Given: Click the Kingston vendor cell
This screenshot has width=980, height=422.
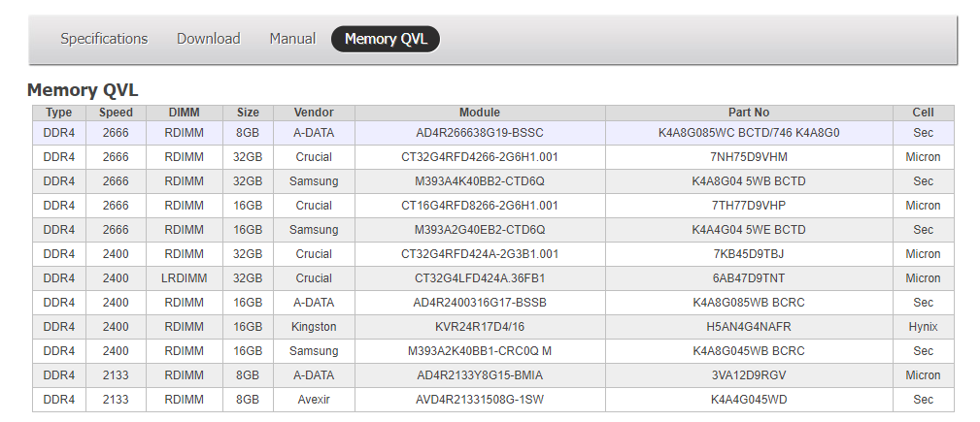Looking at the screenshot, I should pos(314,327).
